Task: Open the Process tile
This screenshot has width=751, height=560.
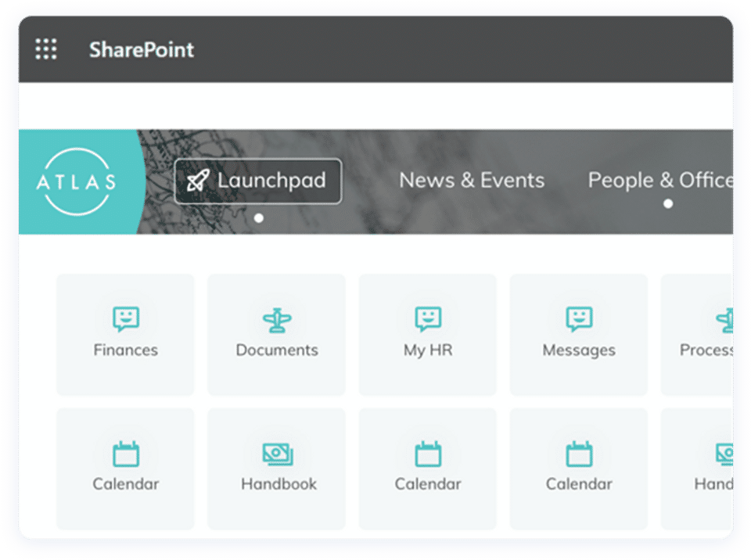Action: coord(697,335)
